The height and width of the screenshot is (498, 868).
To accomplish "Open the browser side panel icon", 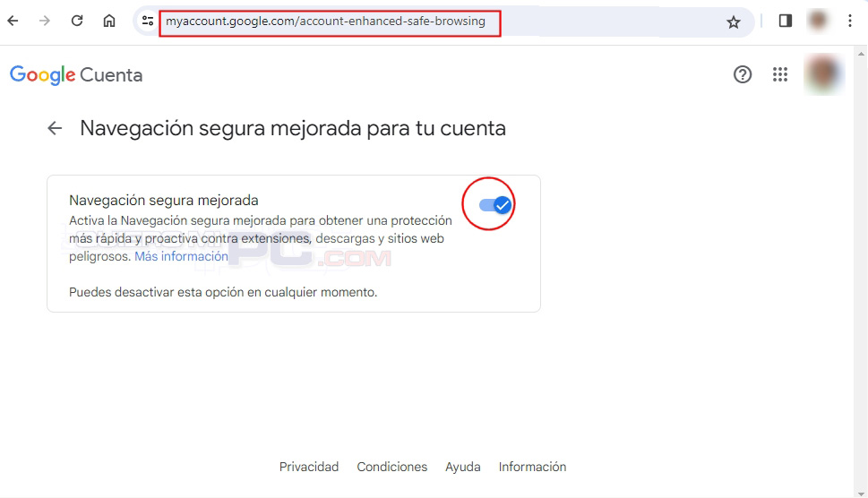I will click(785, 21).
